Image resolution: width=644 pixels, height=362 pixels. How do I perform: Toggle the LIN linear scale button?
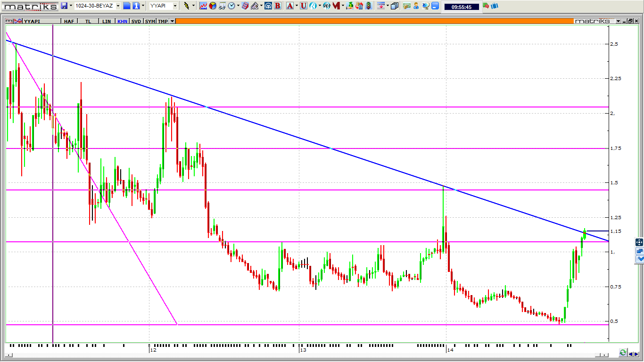107,21
